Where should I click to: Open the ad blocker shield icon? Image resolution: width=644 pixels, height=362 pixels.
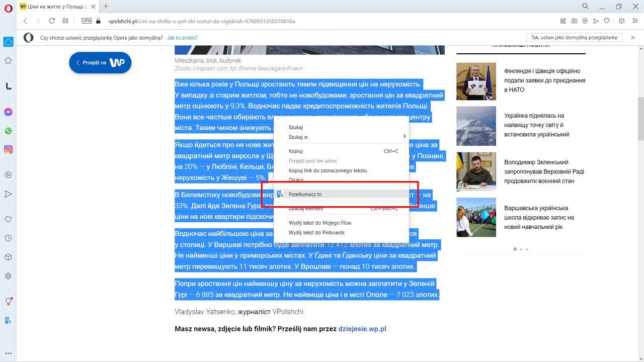[585, 21]
